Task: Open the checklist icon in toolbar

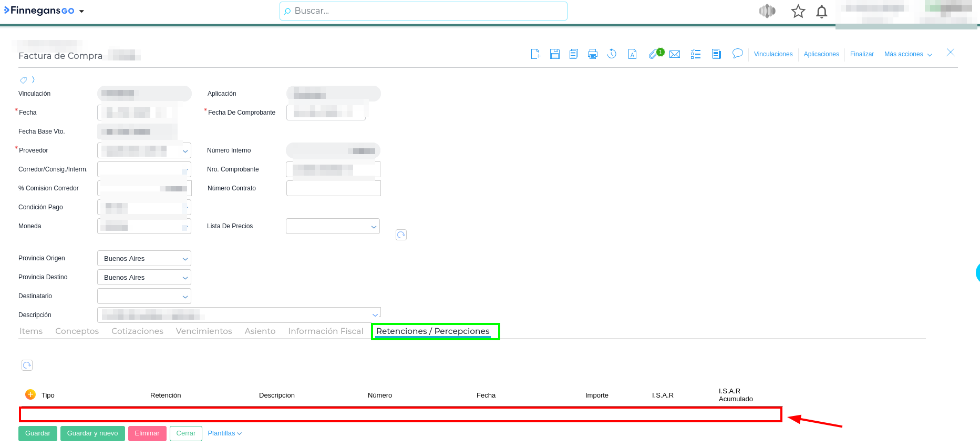Action: click(696, 54)
